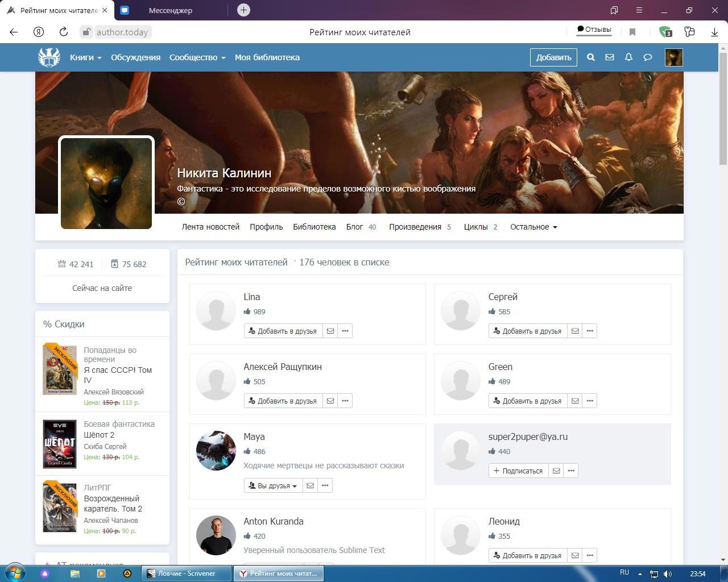Click the Author.Today eagle logo
Image resolution: width=728 pixels, height=582 pixels.
click(49, 57)
